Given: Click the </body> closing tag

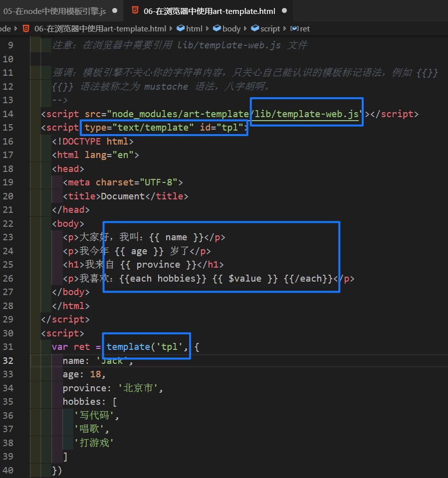Looking at the screenshot, I should 70,292.
